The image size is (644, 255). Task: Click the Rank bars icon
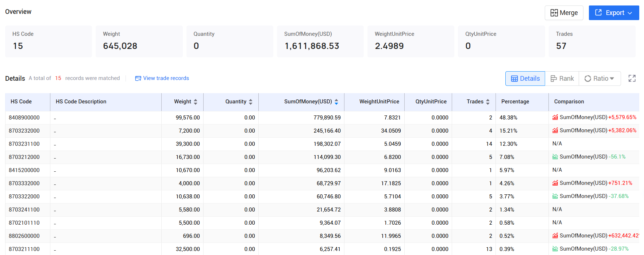coord(554,79)
